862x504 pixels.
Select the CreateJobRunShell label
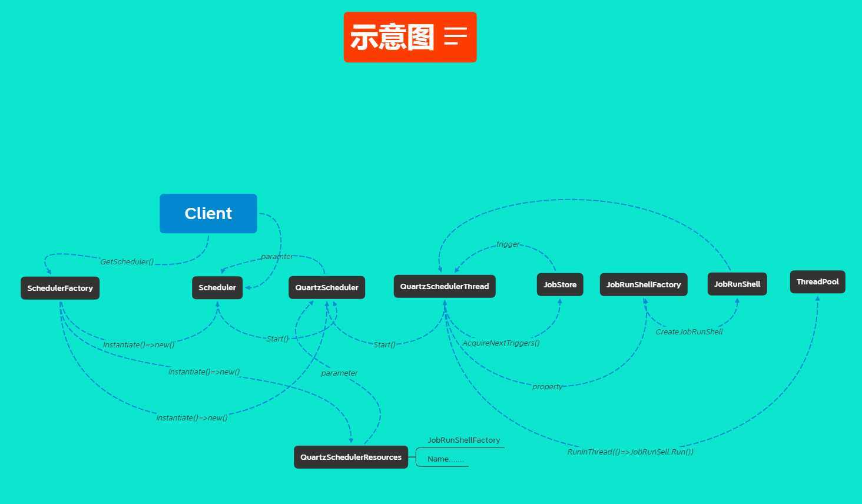689,332
